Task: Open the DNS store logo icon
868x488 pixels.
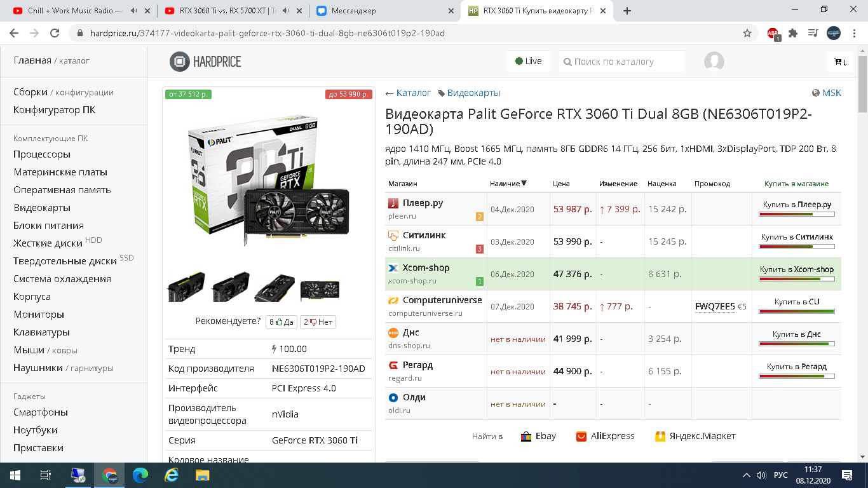Action: [391, 333]
